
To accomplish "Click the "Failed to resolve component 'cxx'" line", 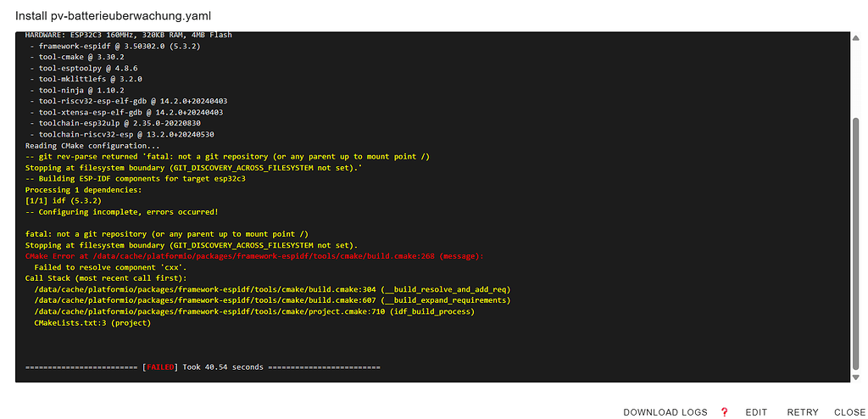I will 104,267.
